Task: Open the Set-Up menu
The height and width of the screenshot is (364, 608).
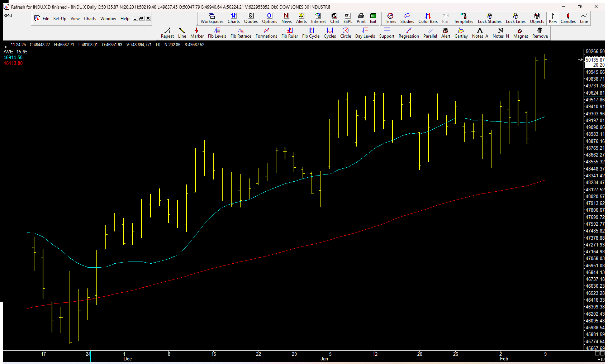Action: tap(60, 19)
